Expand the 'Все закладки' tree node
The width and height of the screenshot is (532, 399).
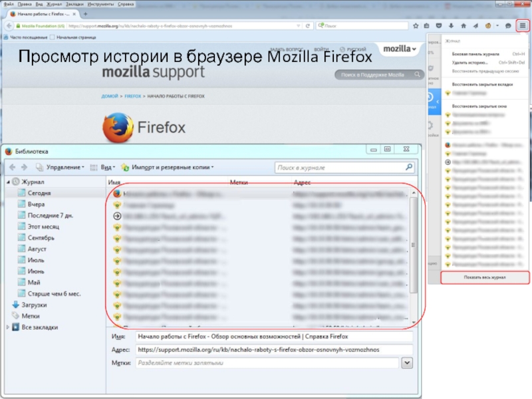[8, 327]
